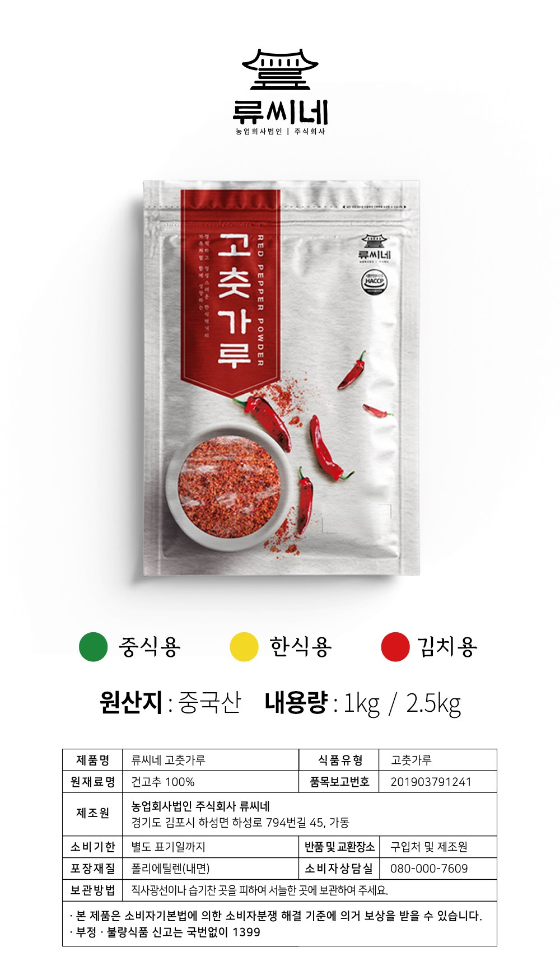Click the small 류씨네 logo on pouch
560x980 pixels.
(x=374, y=248)
